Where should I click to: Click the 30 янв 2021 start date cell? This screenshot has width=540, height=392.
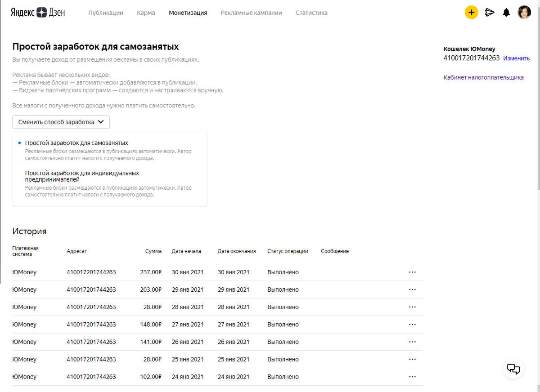click(x=188, y=272)
